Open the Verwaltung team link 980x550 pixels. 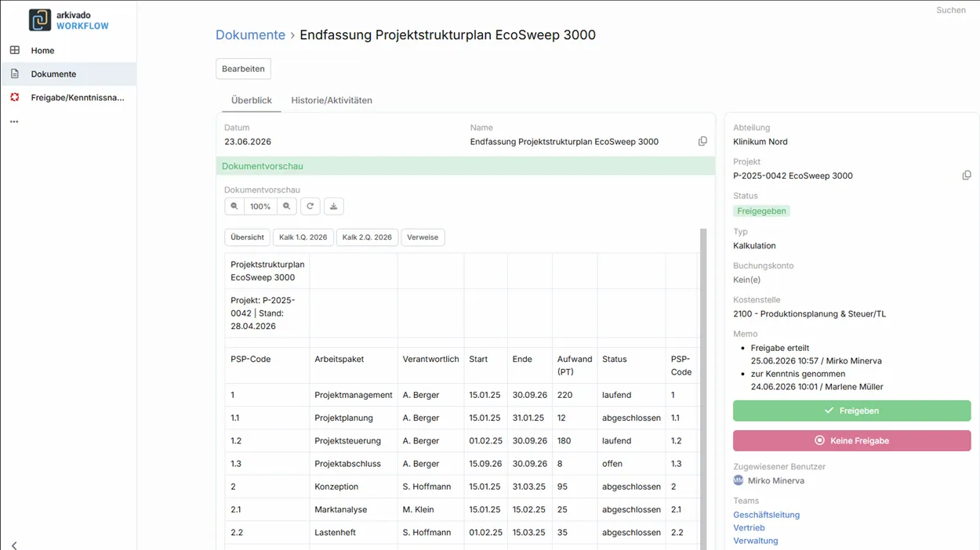(755, 541)
